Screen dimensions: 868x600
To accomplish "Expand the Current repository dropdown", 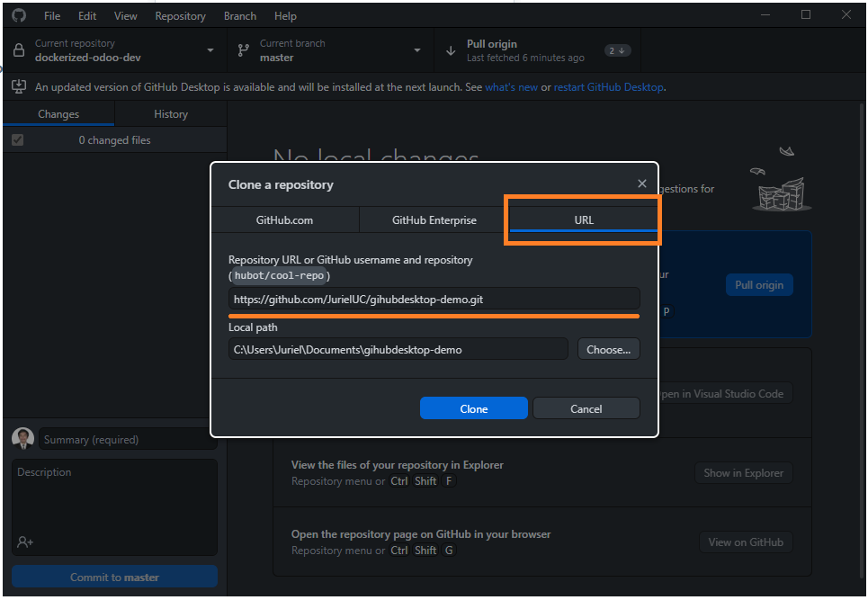I will 210,50.
